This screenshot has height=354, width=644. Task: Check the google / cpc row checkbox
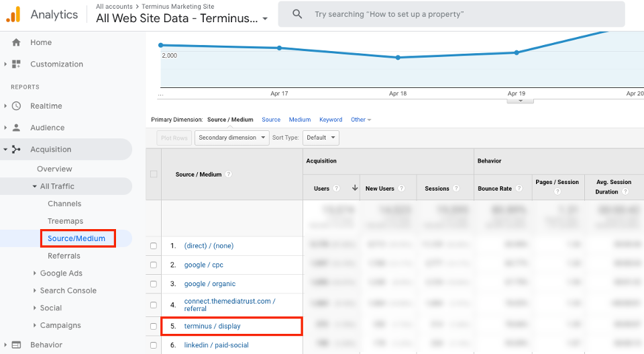(154, 265)
